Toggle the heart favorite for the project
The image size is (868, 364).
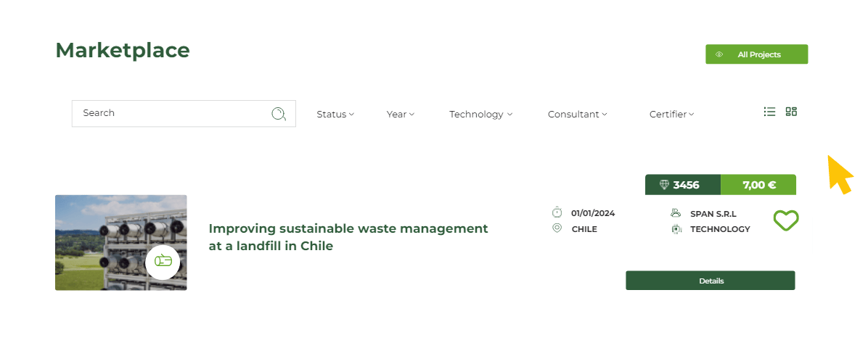[x=785, y=220]
